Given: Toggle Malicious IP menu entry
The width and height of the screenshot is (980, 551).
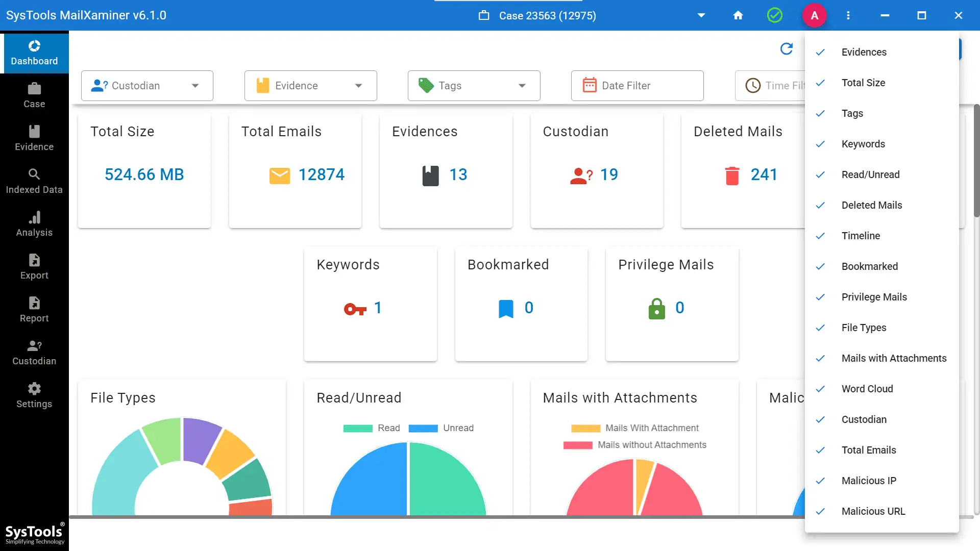Looking at the screenshot, I should [882, 481].
